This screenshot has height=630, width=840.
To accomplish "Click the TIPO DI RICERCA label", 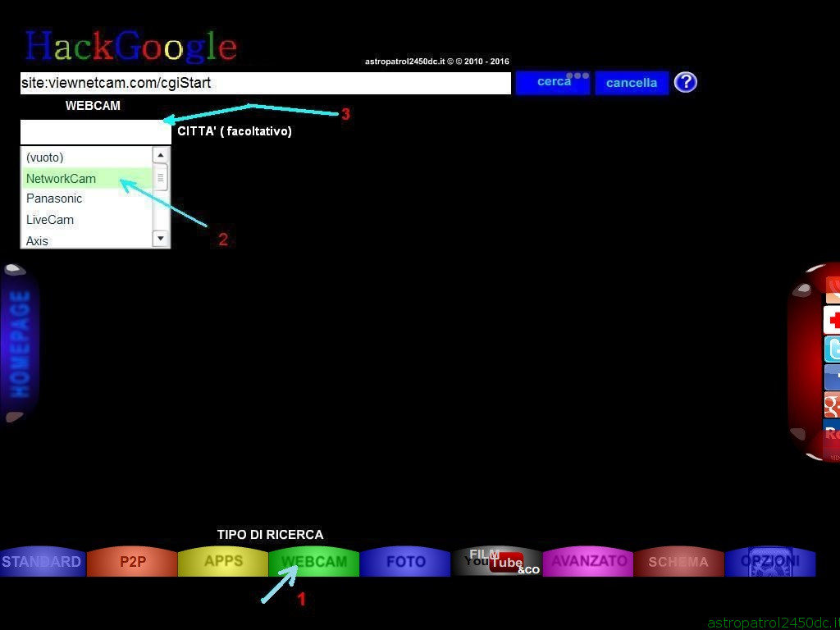I will tap(271, 535).
